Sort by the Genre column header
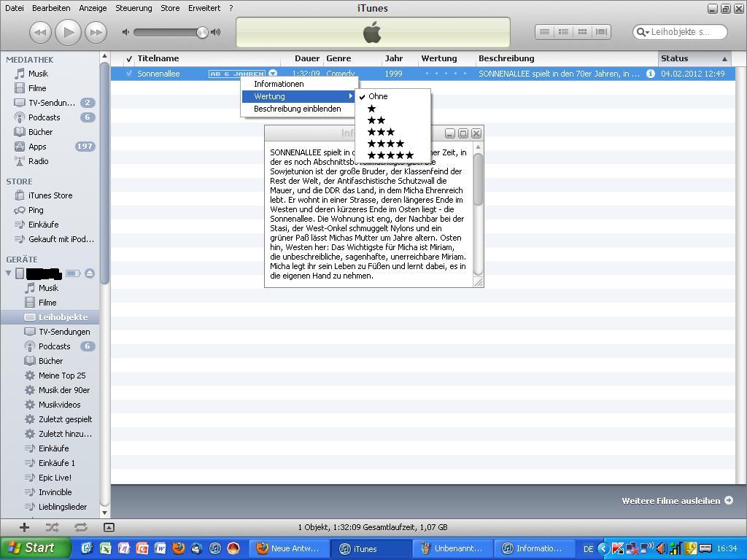The image size is (747, 560). pos(338,58)
